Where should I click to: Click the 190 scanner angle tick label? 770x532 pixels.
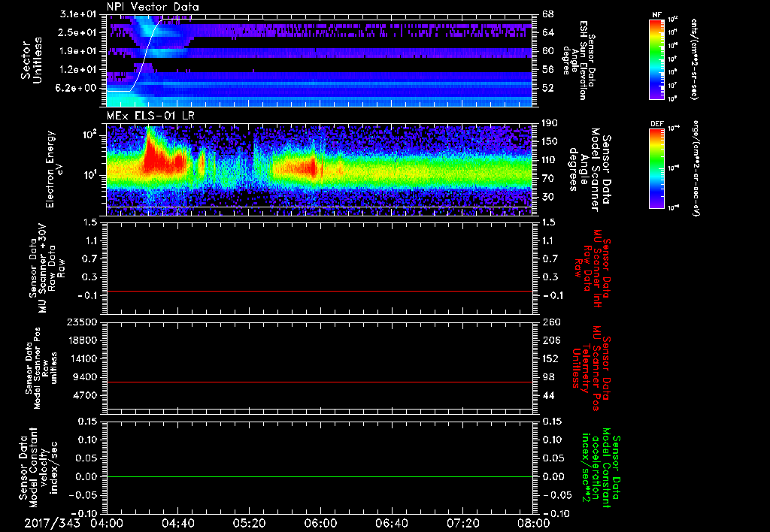(550, 123)
